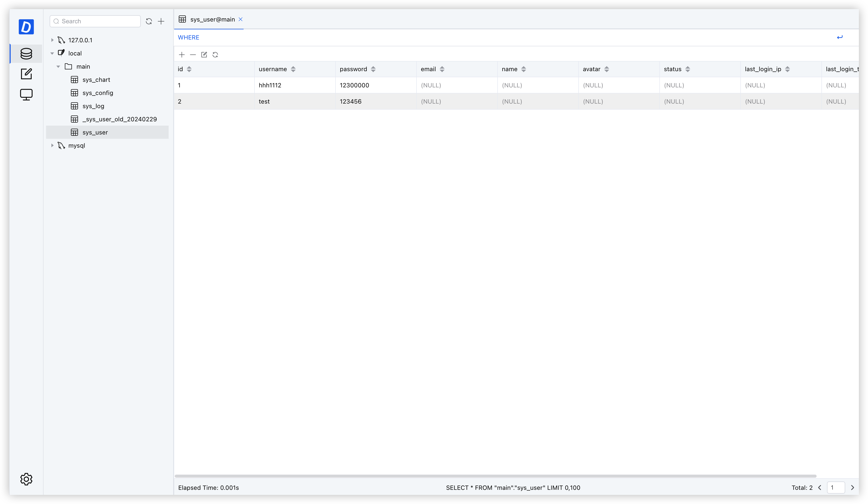Image resolution: width=868 pixels, height=504 pixels.
Task: Add a new connection with plus icon
Action: pyautogui.click(x=161, y=21)
